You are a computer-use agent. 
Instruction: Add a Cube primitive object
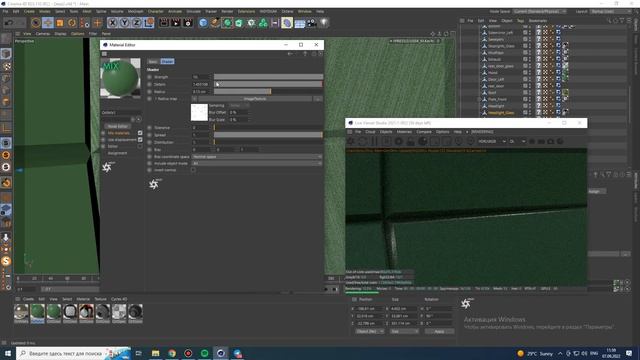203,23
